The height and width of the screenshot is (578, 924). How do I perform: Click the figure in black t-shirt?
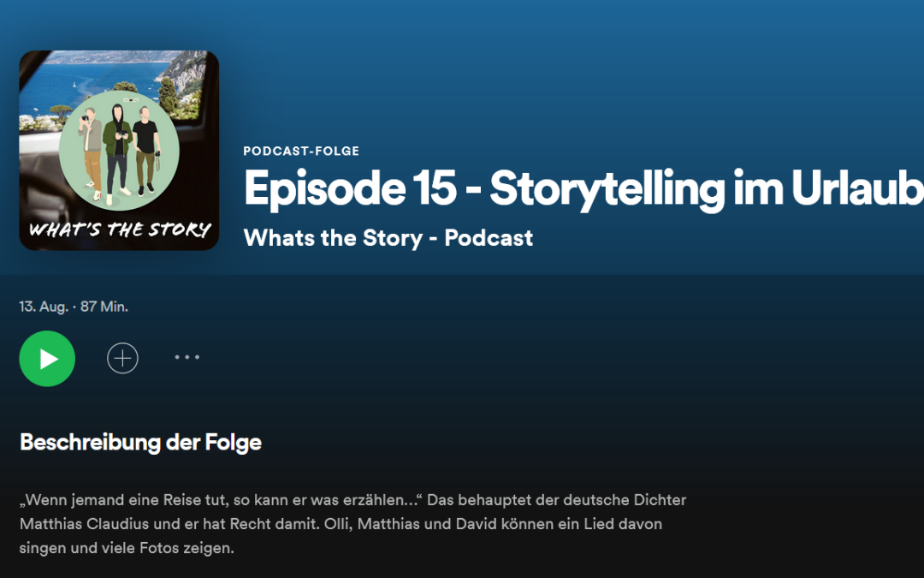tap(146, 151)
